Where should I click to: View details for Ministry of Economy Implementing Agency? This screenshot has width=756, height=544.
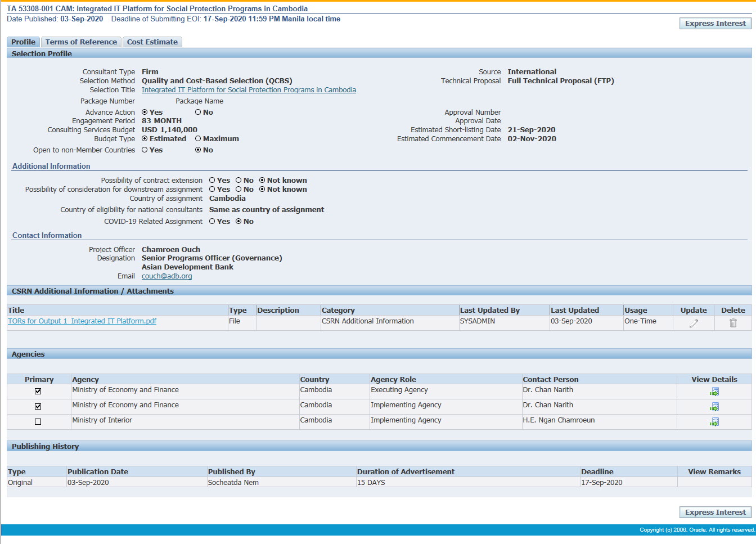coord(714,407)
